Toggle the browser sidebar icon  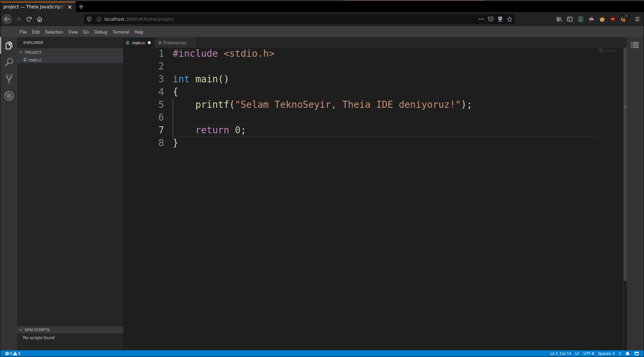tap(570, 19)
